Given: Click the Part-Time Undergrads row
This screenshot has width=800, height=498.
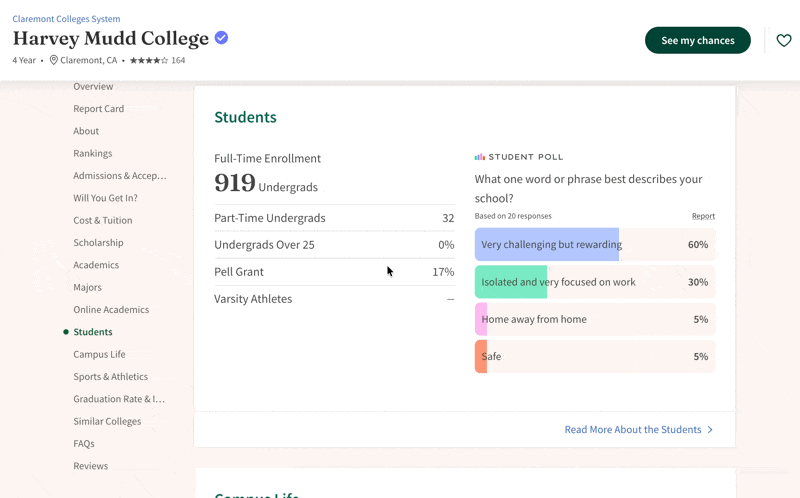Looking at the screenshot, I should (334, 218).
